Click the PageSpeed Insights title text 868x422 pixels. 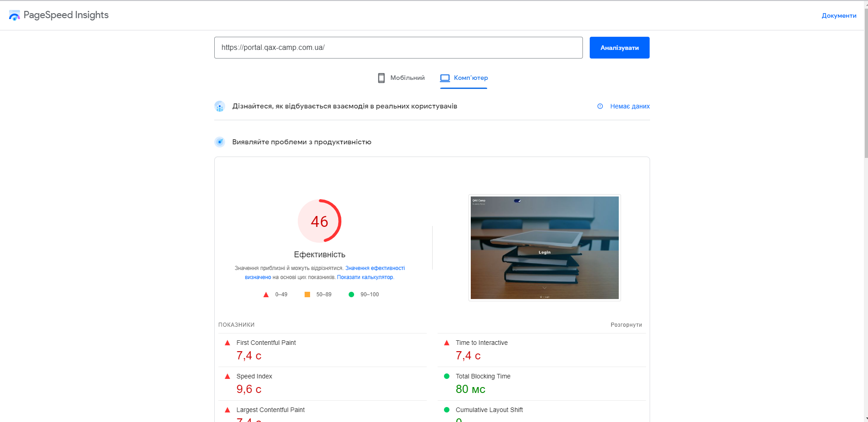[x=66, y=15]
